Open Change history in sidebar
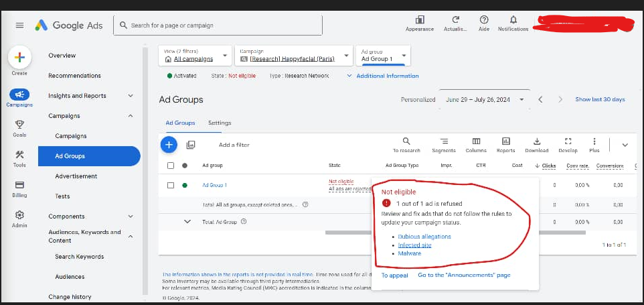The height and width of the screenshot is (305, 644). click(70, 297)
